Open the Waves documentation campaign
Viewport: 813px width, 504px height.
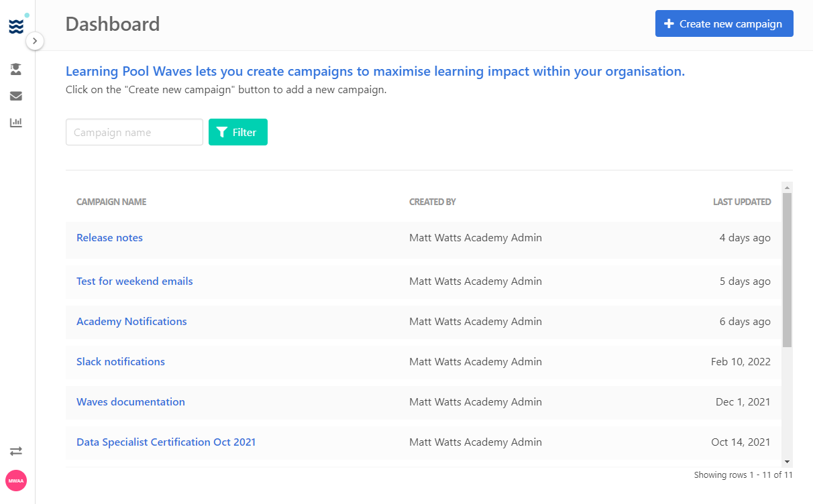click(x=131, y=401)
